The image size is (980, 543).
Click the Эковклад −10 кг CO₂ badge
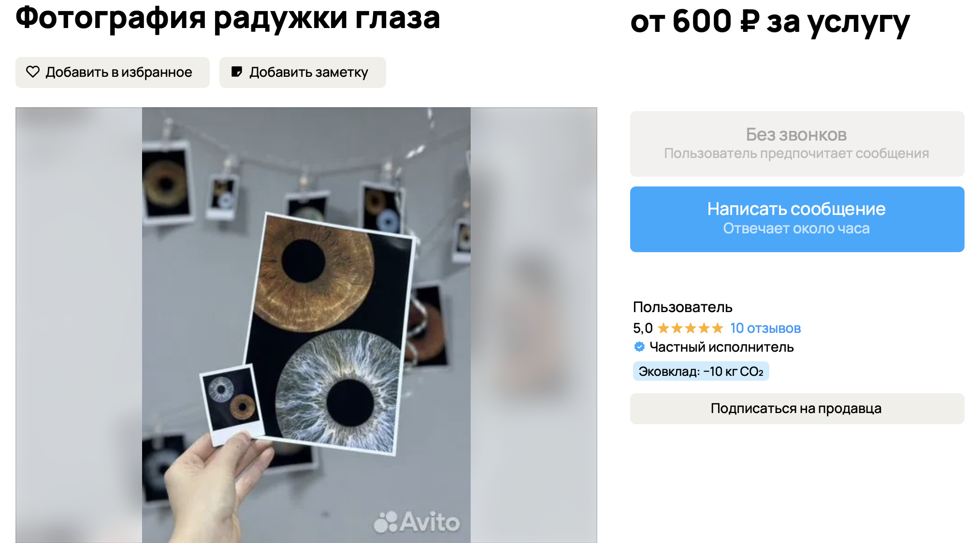pos(701,372)
